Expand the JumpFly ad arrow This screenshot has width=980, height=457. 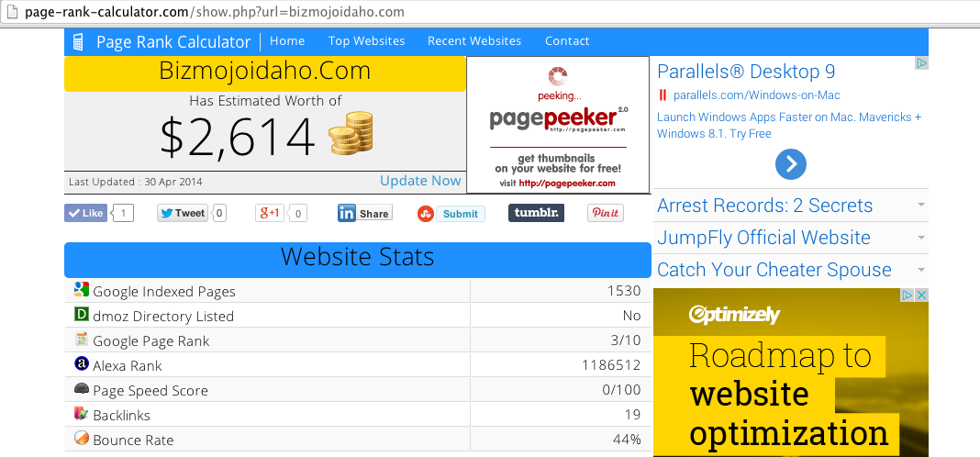point(921,238)
